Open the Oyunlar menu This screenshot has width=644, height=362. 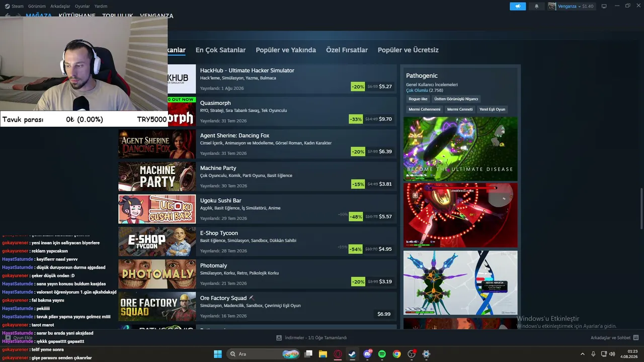click(82, 6)
